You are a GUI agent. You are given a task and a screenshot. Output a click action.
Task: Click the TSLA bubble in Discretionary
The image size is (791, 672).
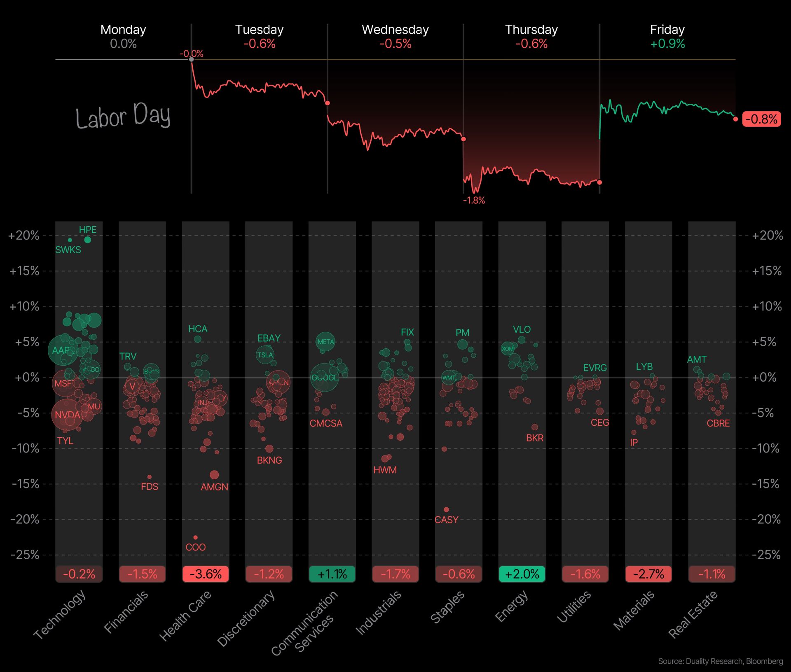click(x=265, y=355)
